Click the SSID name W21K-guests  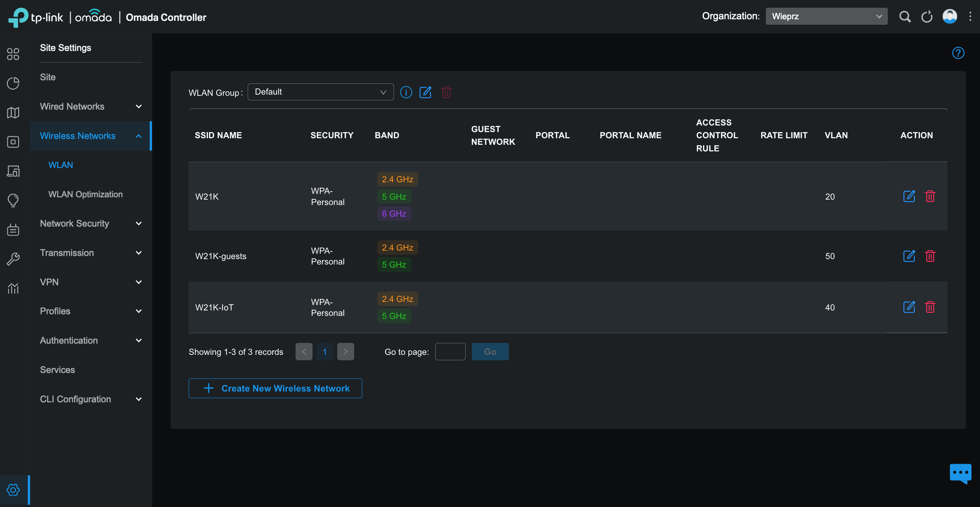coord(221,256)
